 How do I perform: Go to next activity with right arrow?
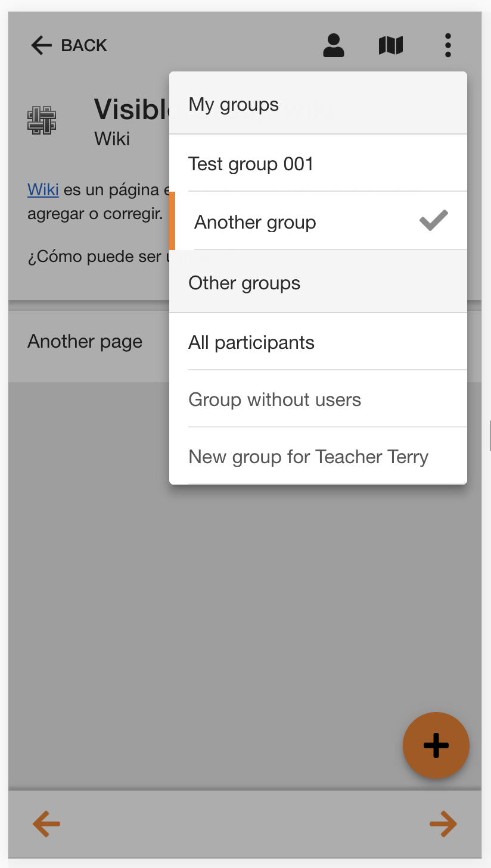443,824
